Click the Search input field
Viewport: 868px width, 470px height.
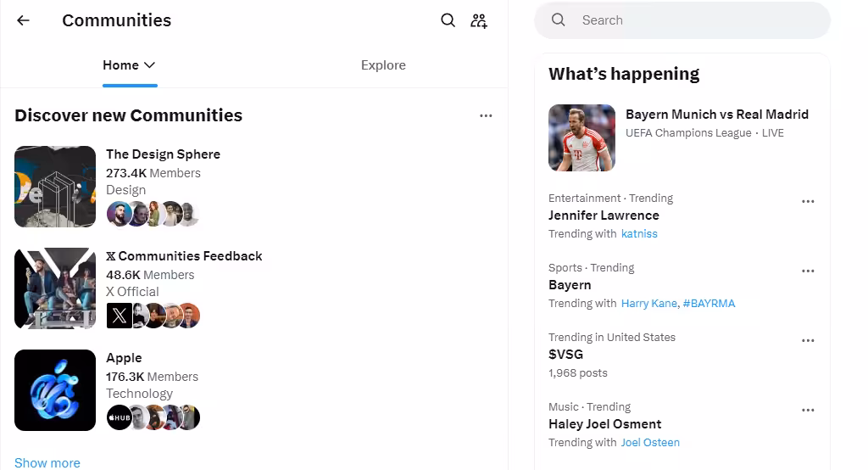682,20
